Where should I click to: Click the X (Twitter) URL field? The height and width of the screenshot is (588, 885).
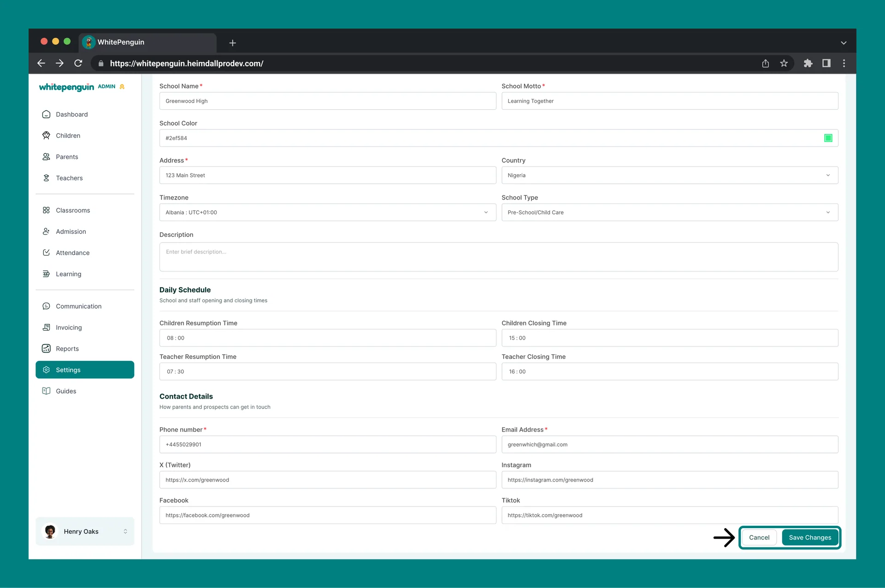click(x=328, y=480)
